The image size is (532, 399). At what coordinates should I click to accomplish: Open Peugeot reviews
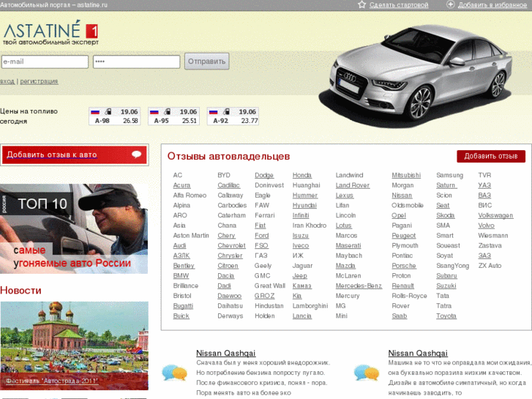coord(403,236)
